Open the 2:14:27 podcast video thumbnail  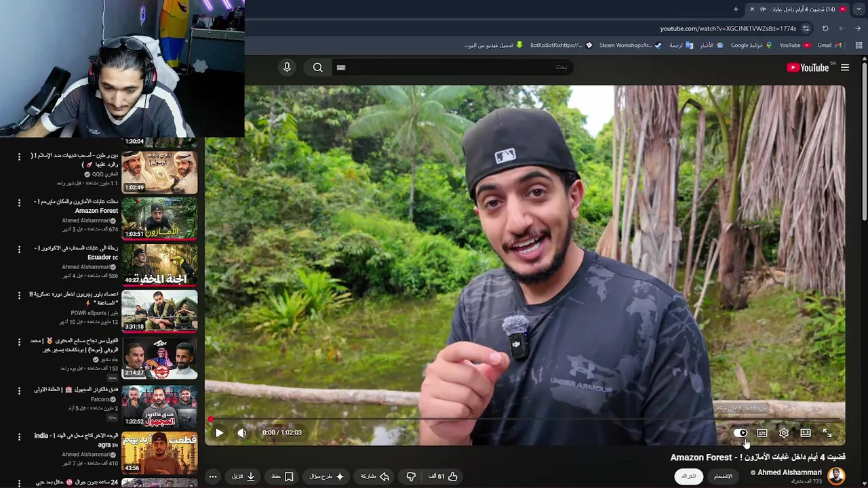pyautogui.click(x=159, y=359)
